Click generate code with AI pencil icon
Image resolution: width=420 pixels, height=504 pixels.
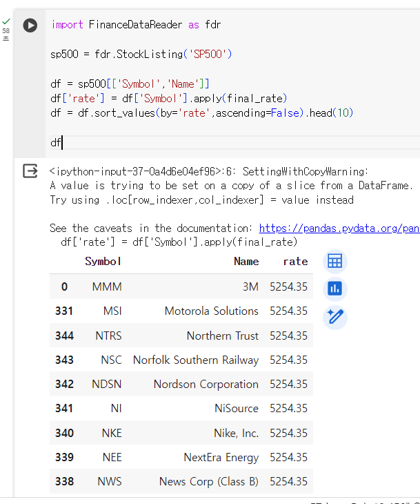point(335,317)
